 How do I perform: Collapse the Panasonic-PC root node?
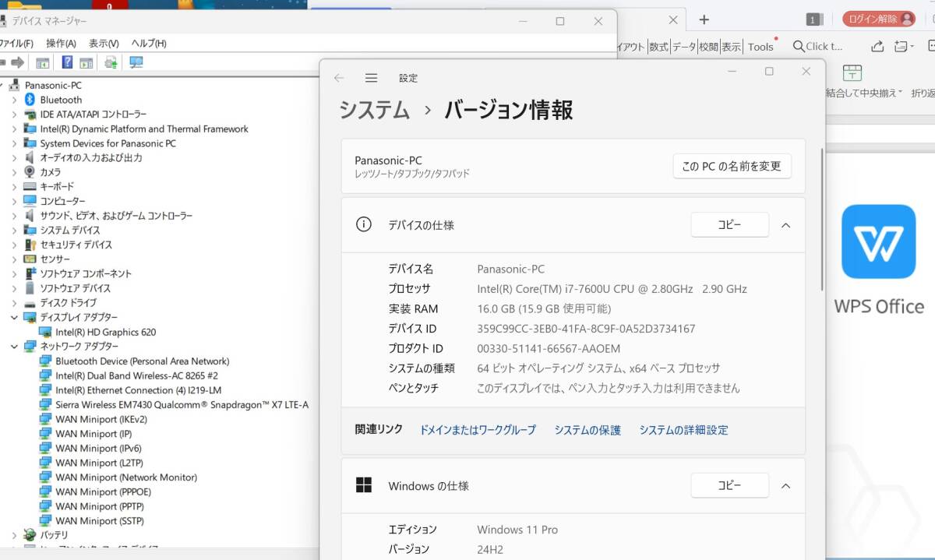tap(3, 85)
